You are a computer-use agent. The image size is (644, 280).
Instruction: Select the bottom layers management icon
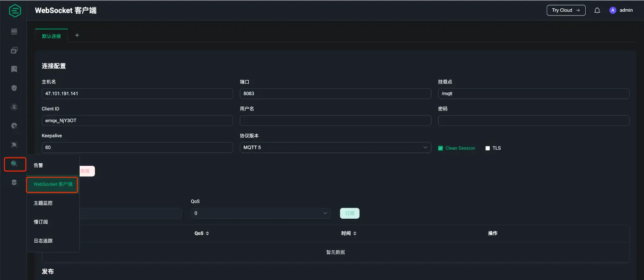point(14,182)
